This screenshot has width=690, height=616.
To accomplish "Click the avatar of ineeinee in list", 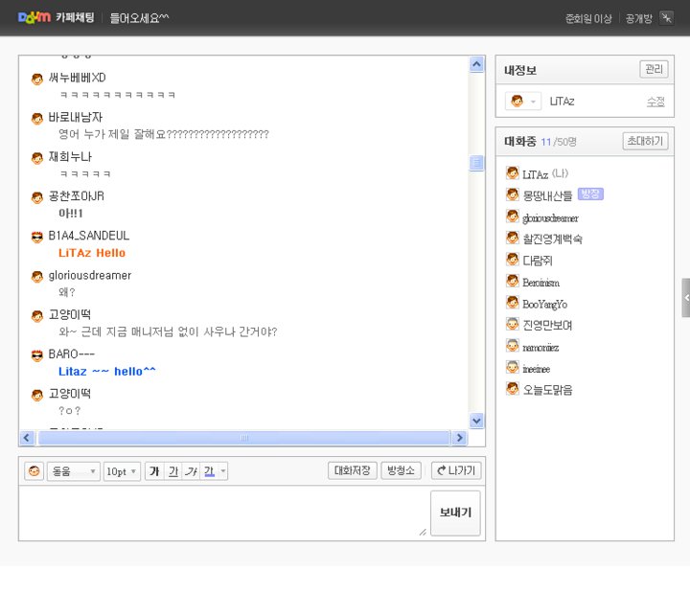I will (512, 367).
